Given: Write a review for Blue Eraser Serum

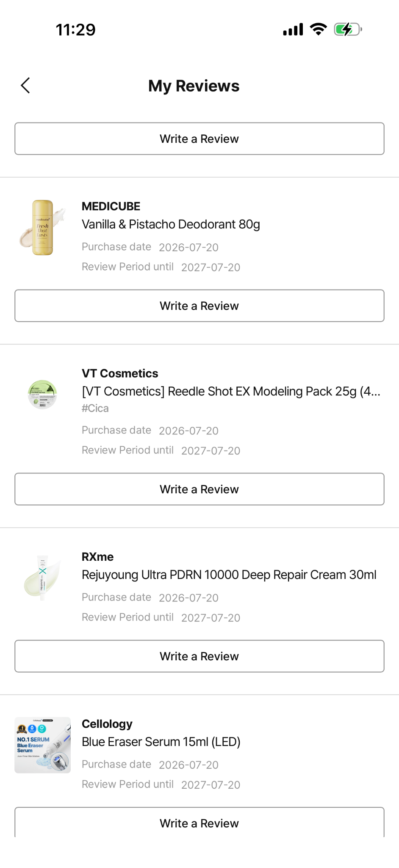Looking at the screenshot, I should (199, 822).
